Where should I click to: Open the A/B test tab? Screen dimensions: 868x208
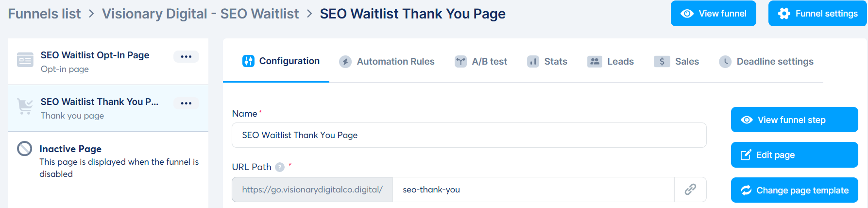pyautogui.click(x=481, y=62)
